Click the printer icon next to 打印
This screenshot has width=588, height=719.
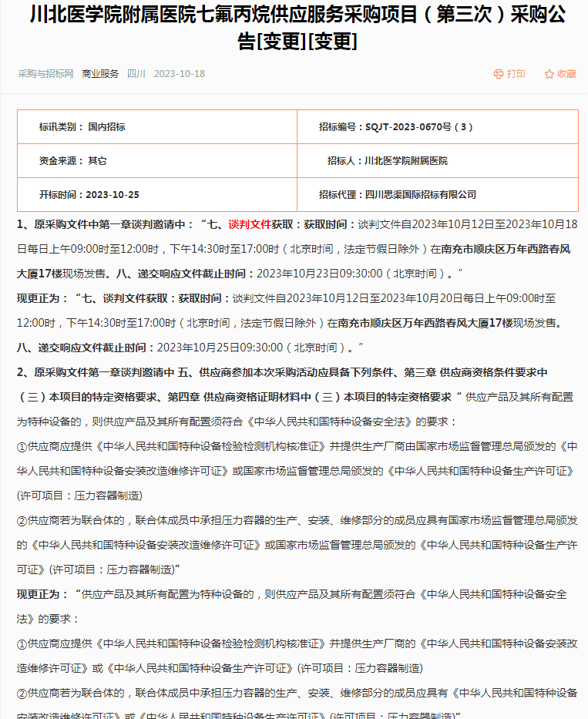coord(498,74)
